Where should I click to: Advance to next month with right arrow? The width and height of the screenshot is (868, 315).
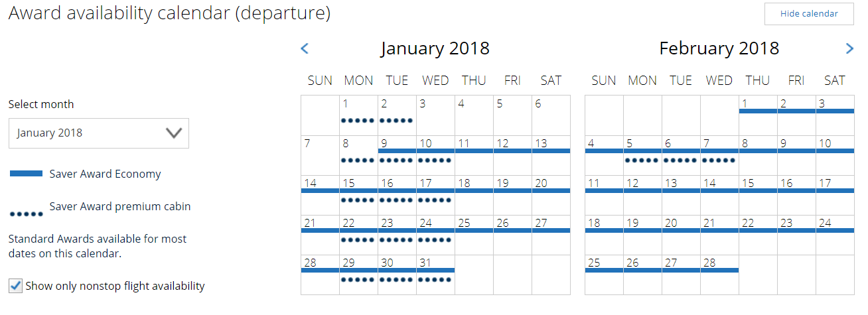[x=850, y=48]
